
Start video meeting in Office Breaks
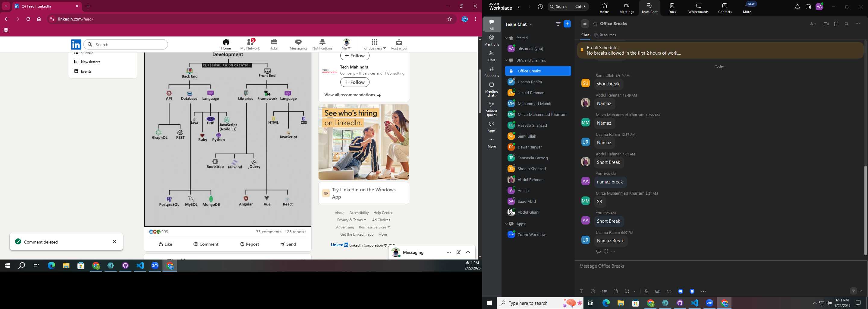click(826, 24)
